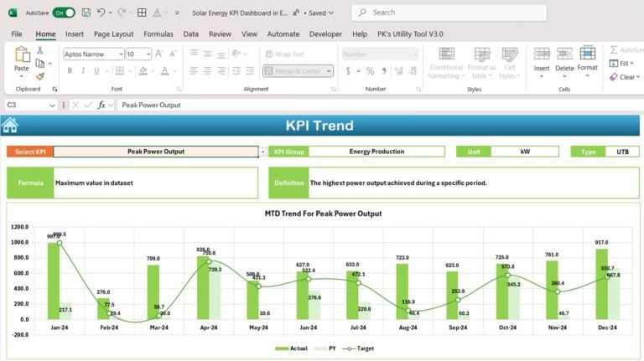This screenshot has width=644, height=361.
Task: Expand the Name Box dropdown
Action: pos(52,106)
